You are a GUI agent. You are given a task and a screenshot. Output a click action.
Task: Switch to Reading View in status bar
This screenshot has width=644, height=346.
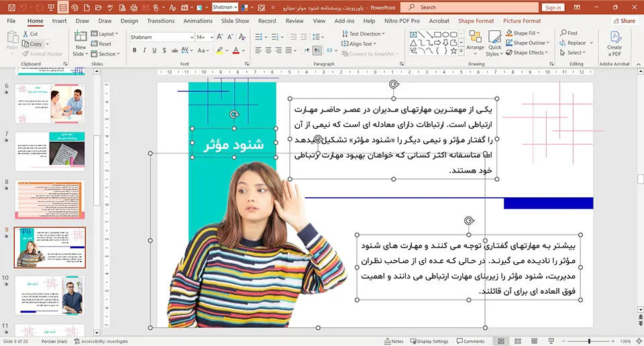tap(535, 341)
